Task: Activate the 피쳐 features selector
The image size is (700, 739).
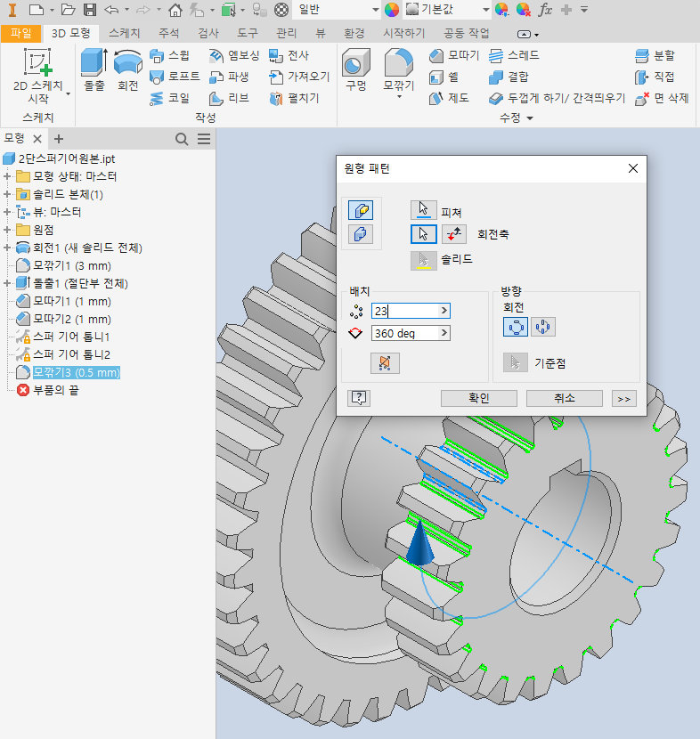Action: click(423, 210)
